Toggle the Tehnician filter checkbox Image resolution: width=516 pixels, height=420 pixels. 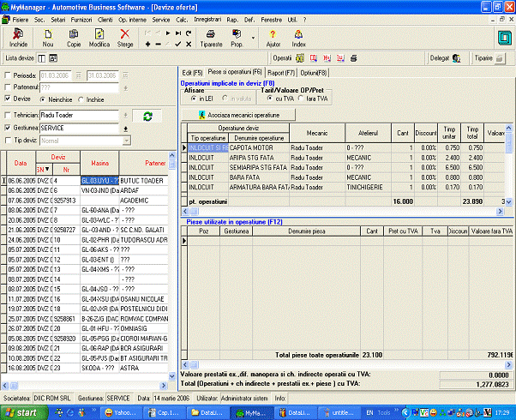point(7,115)
